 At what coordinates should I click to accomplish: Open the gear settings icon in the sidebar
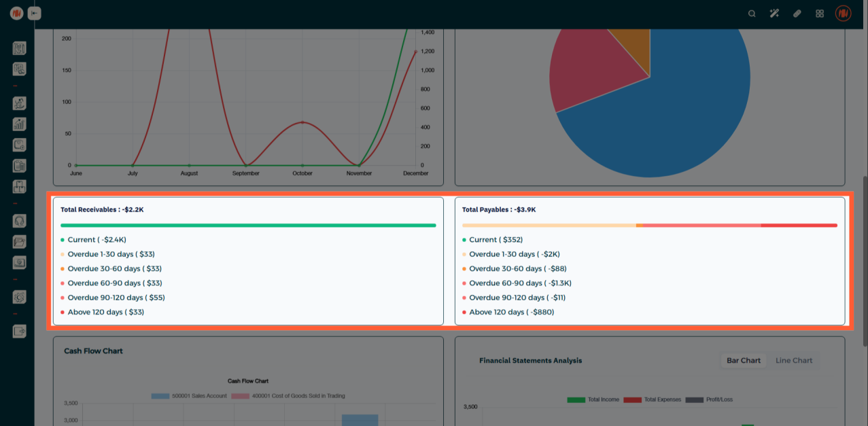point(19,297)
